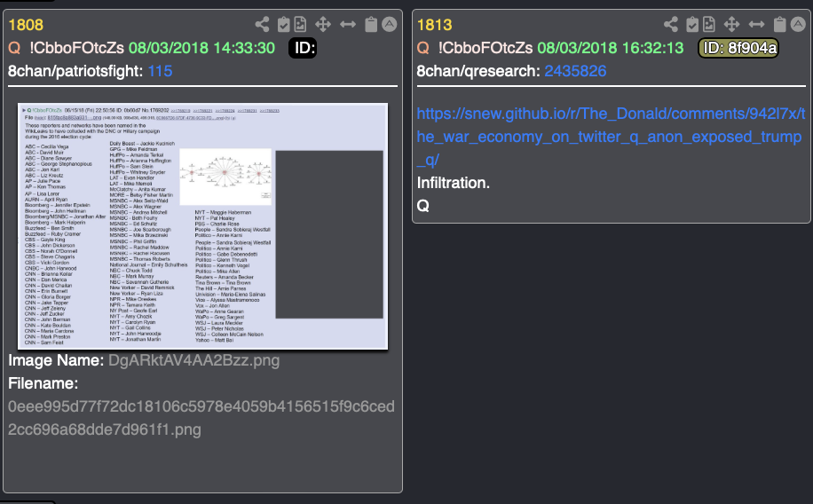This screenshot has height=504, width=813.
Task: Click clipboard-check icon on post 1808
Action: (283, 24)
